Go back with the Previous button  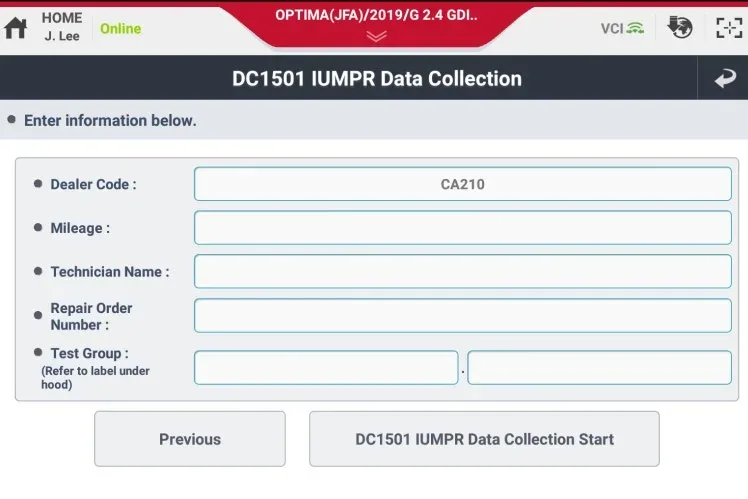pyautogui.click(x=190, y=439)
